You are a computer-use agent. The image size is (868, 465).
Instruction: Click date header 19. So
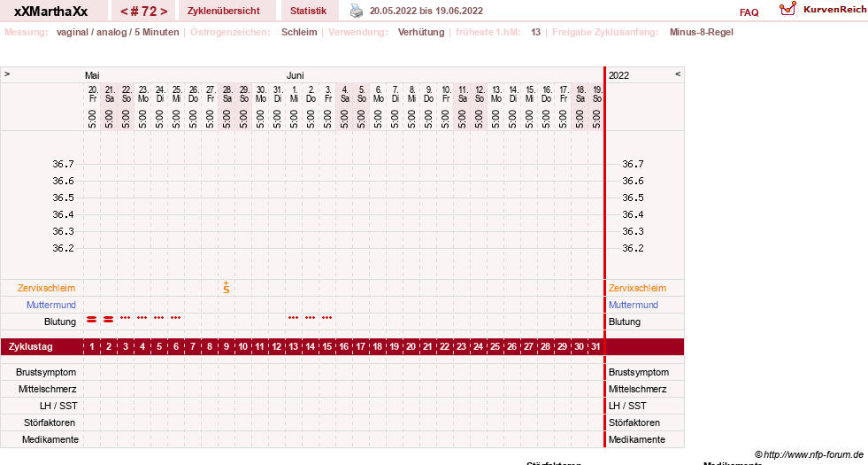(596, 94)
